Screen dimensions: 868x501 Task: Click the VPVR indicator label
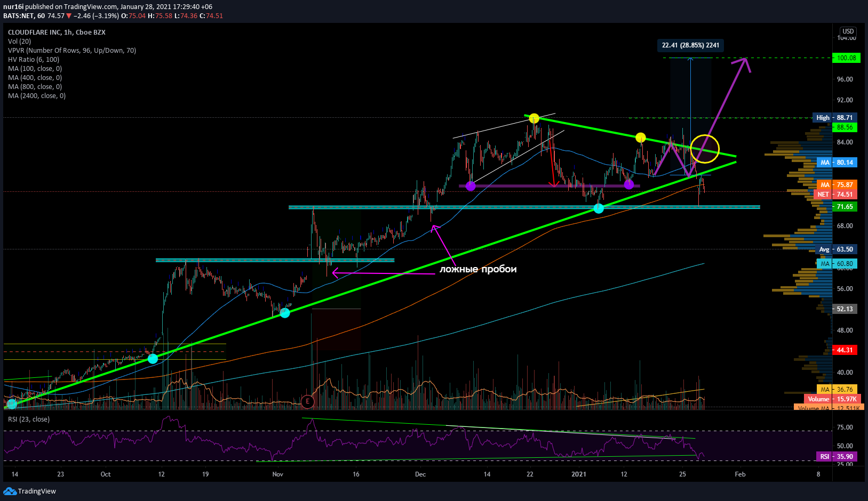(72, 50)
